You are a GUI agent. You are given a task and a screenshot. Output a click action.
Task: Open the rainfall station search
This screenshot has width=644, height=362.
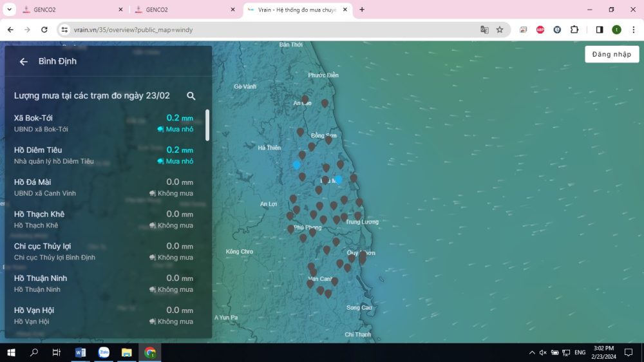tap(191, 96)
